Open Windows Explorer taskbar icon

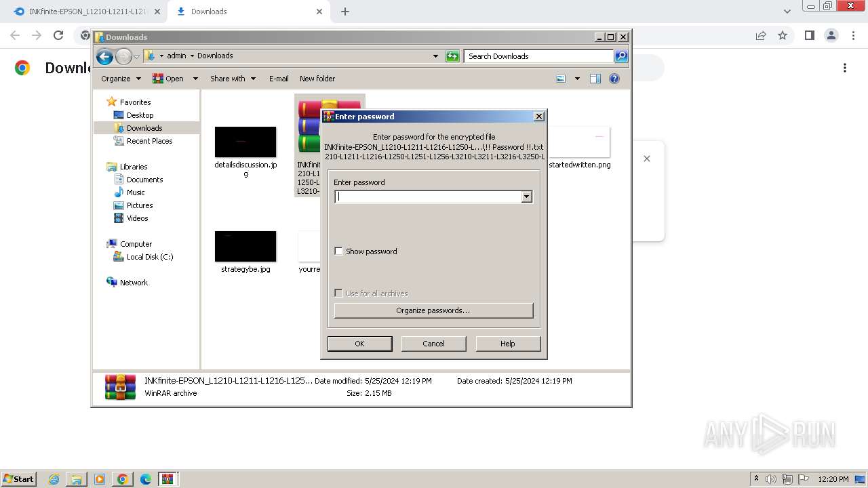[x=77, y=479]
